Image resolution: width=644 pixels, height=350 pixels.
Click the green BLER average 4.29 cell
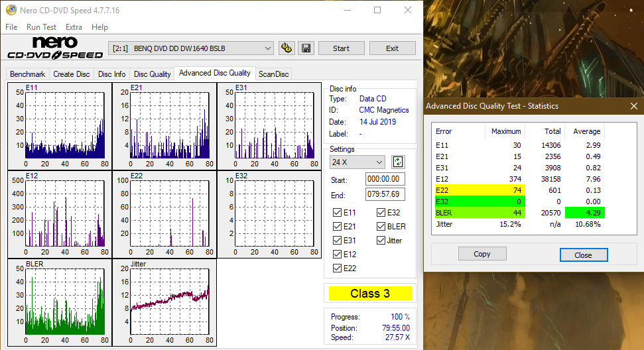[x=584, y=213]
